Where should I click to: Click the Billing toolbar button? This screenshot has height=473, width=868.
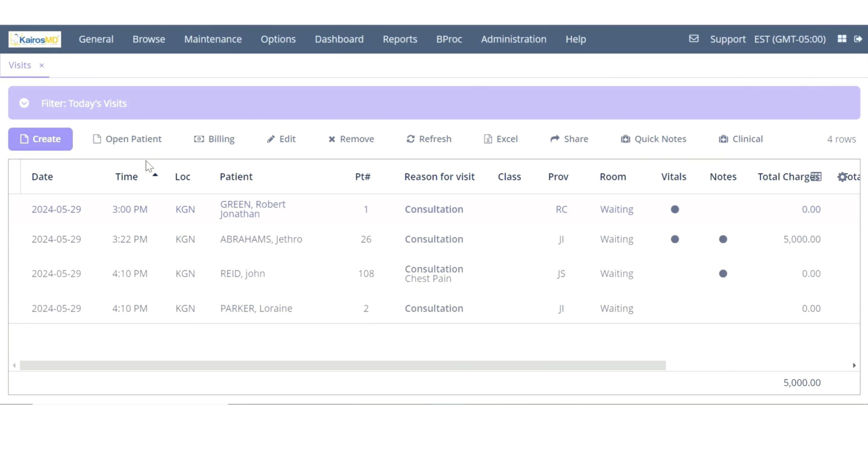(x=214, y=139)
